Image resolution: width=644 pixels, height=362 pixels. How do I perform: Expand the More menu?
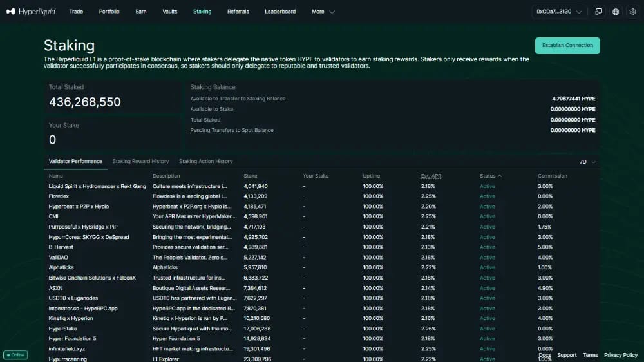[x=323, y=12]
